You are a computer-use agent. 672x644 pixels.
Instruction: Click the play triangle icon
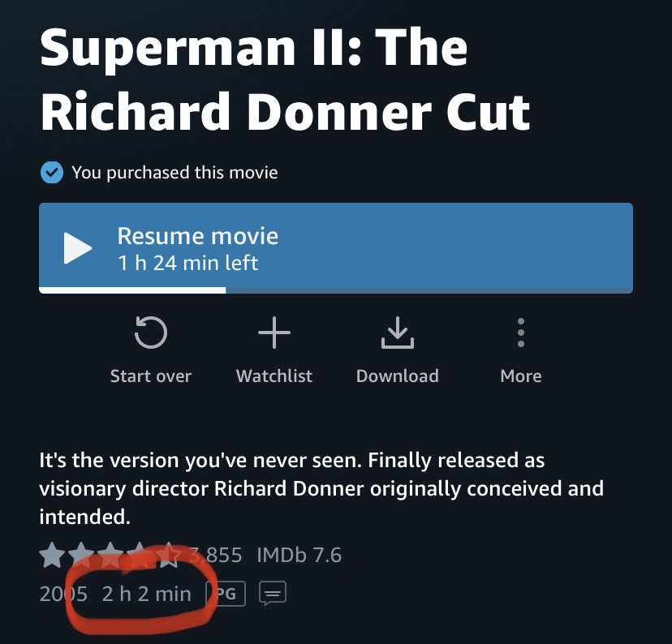pos(78,248)
